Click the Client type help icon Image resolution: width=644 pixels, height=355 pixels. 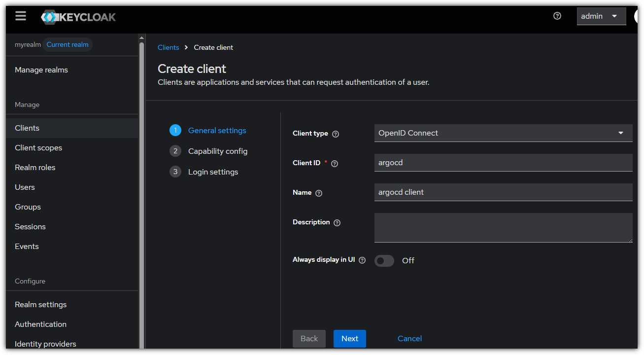pyautogui.click(x=336, y=134)
